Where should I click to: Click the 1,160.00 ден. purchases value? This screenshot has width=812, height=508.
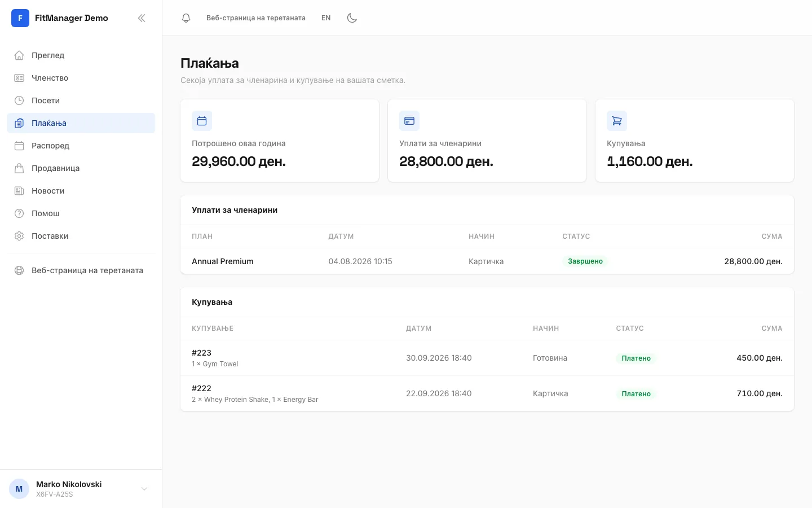click(650, 161)
